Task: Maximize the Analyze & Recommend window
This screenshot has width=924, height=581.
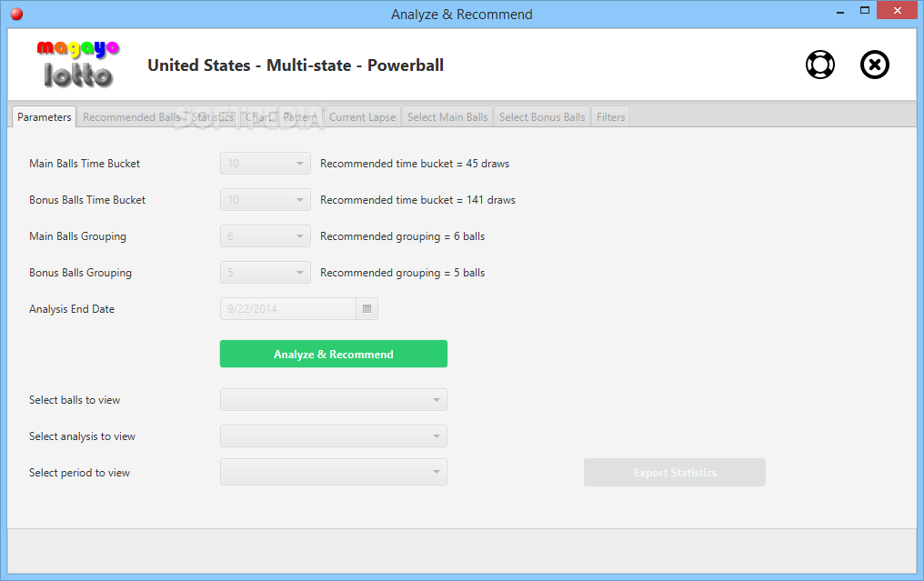Action: (x=865, y=11)
